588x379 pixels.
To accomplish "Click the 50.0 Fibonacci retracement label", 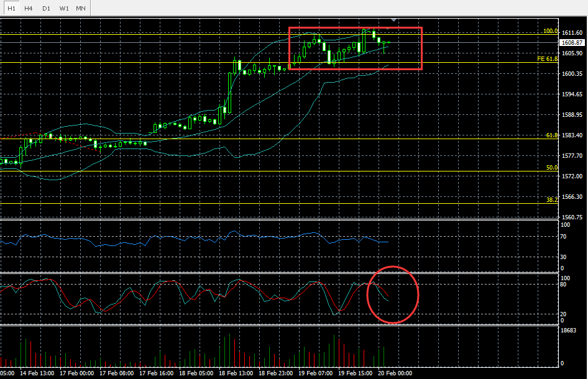I will coord(552,168).
